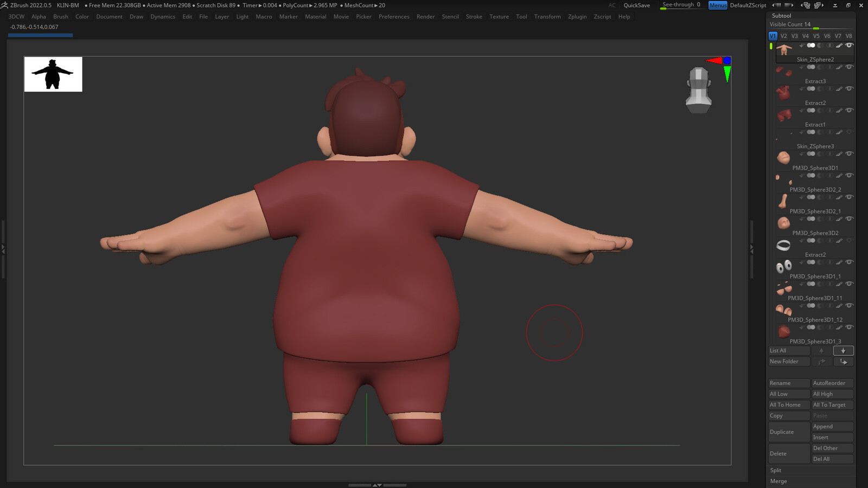The height and width of the screenshot is (488, 868).
Task: Click the start-group arrow icon on PM3D_Sphere3D2 row
Action: click(802, 219)
